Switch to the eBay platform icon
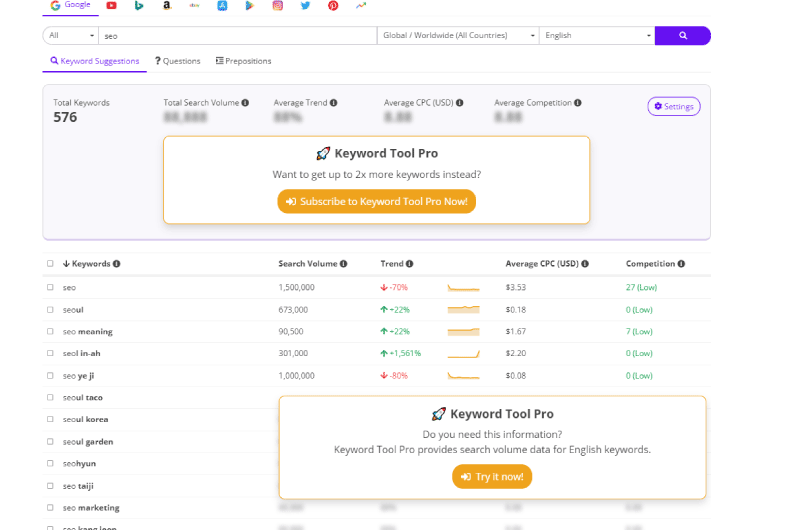This screenshot has width=800, height=530. [x=194, y=6]
